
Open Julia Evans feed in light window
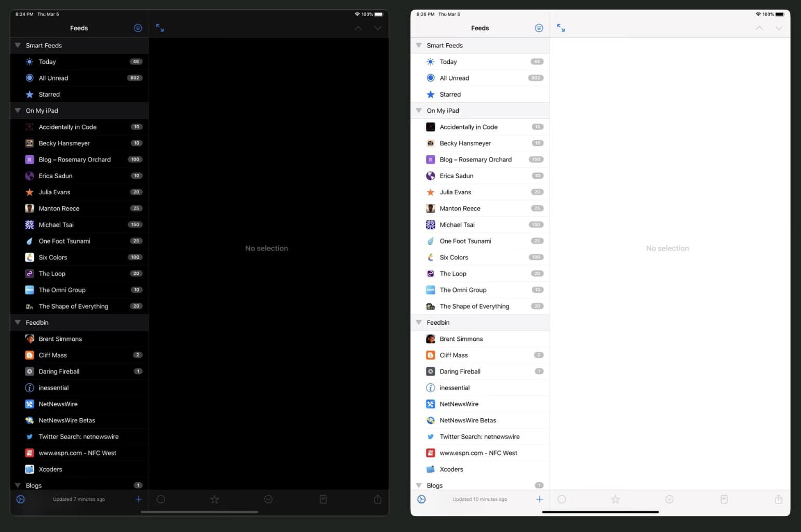[480, 192]
